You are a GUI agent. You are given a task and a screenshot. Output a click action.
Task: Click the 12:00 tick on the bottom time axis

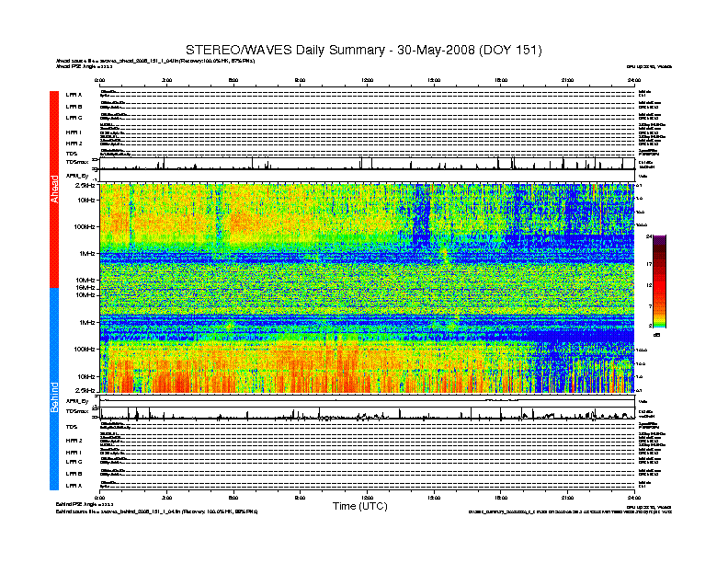coord(368,498)
